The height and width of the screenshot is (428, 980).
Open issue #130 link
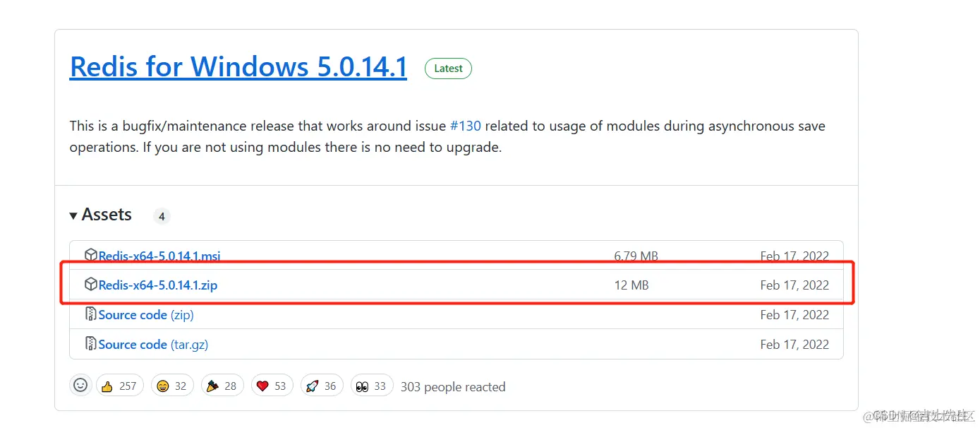click(x=466, y=126)
